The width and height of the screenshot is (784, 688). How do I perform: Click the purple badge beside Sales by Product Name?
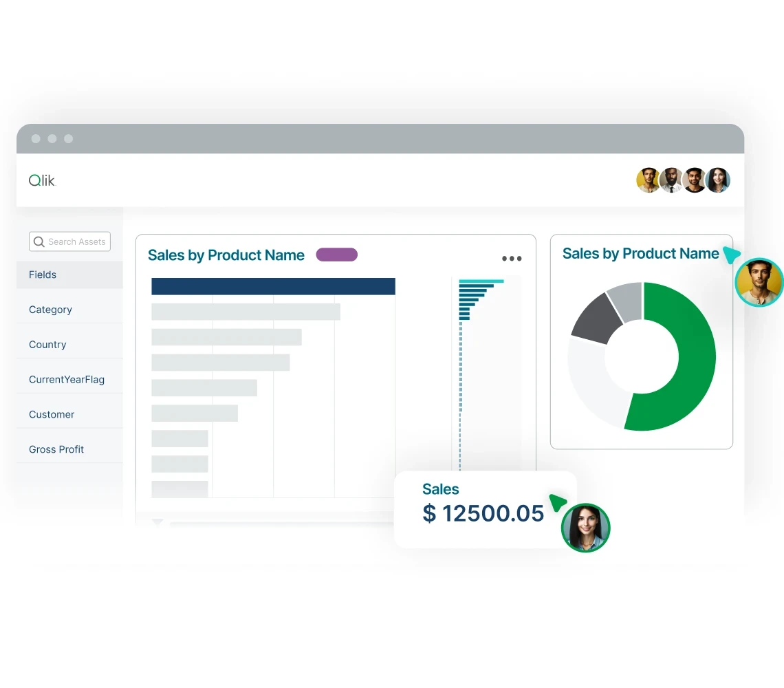click(336, 255)
